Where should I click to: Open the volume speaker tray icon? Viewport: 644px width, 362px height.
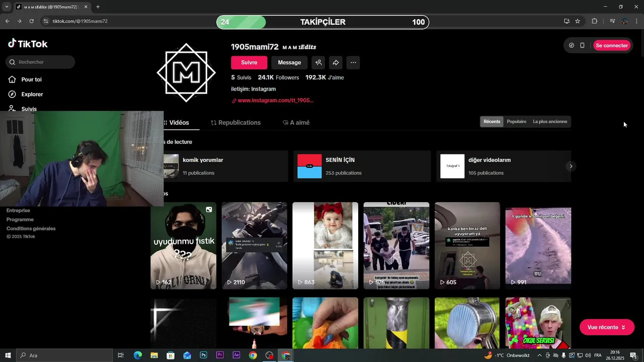tap(588, 355)
